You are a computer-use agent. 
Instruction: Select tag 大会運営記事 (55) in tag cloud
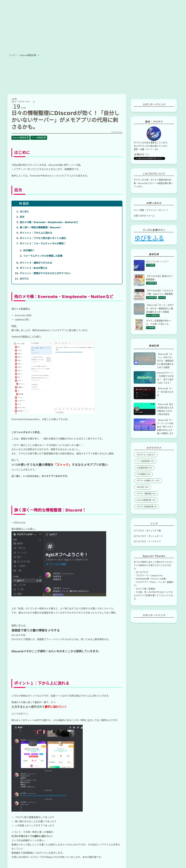coord(144,467)
